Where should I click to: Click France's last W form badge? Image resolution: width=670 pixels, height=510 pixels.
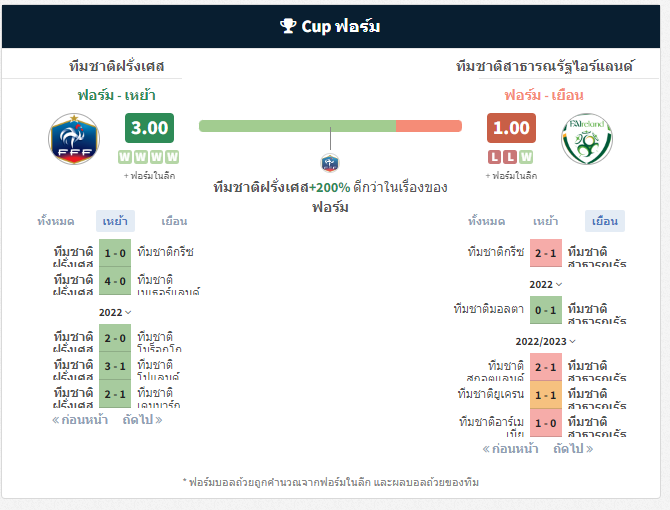coord(172,157)
